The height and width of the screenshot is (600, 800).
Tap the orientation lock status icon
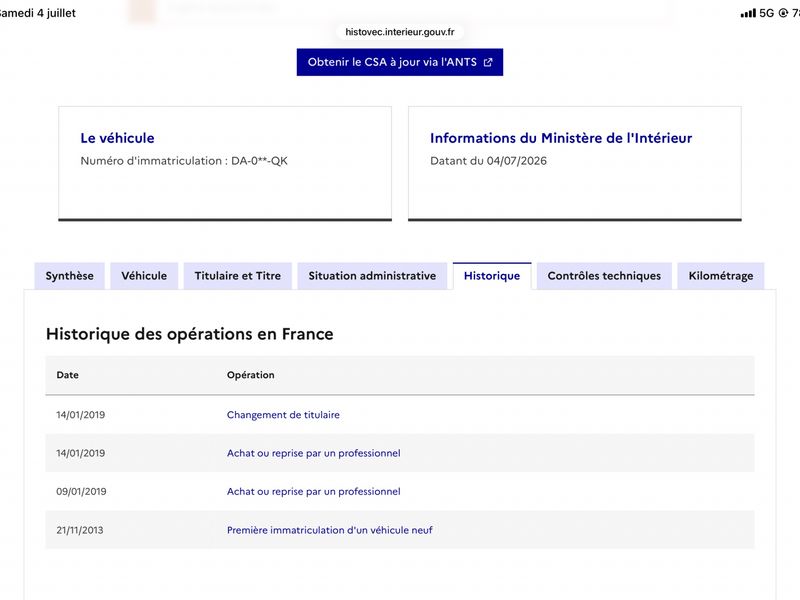[783, 13]
